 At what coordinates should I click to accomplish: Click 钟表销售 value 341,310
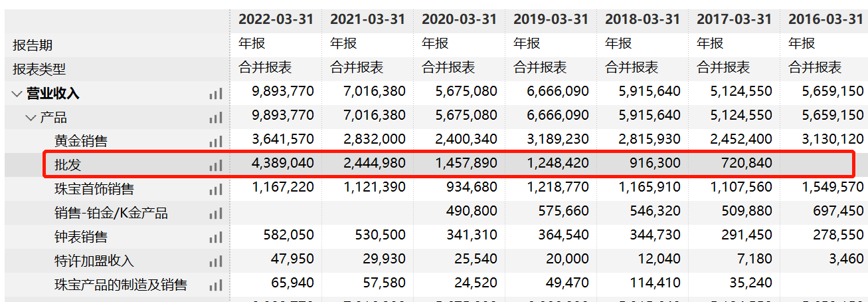pyautogui.click(x=472, y=235)
